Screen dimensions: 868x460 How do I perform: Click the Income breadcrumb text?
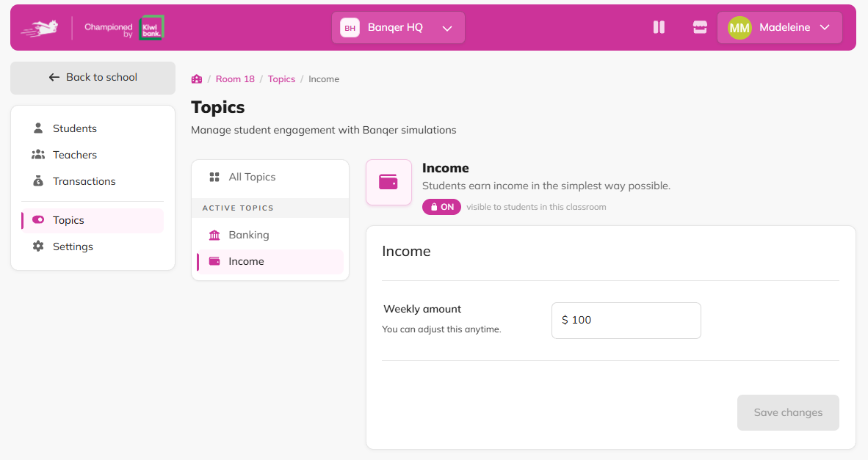[x=324, y=79]
